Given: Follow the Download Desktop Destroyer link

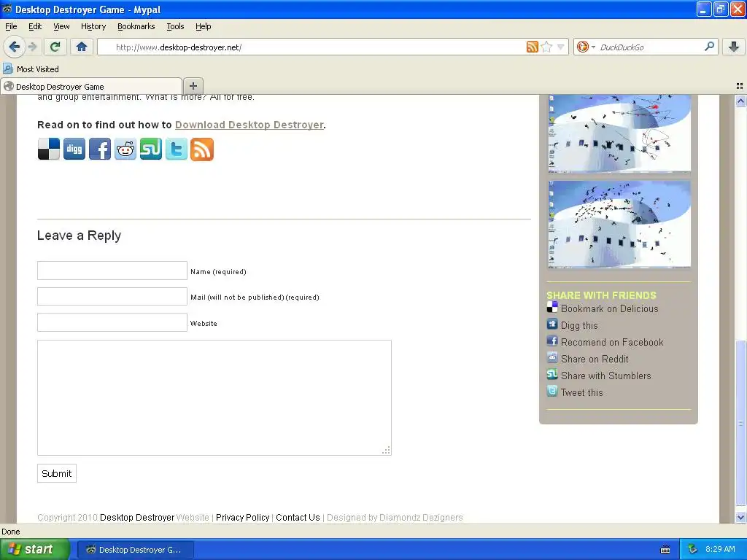Looking at the screenshot, I should coord(249,125).
